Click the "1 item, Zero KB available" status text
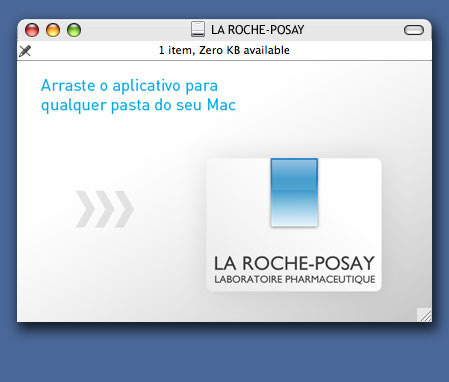This screenshot has width=449, height=382. [224, 50]
